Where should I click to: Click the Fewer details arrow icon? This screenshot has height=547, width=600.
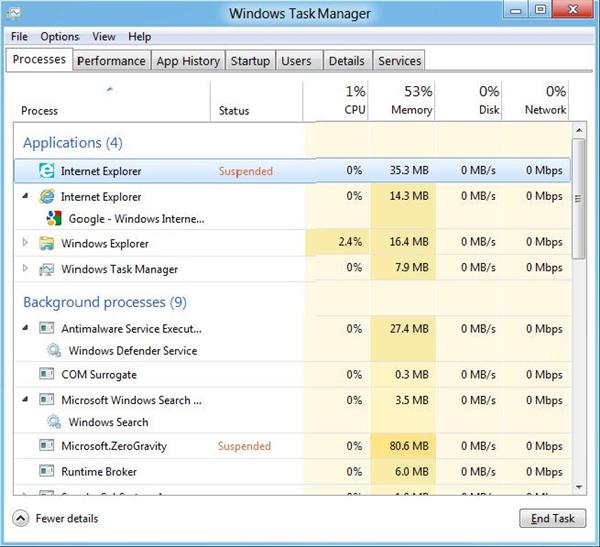point(20,519)
